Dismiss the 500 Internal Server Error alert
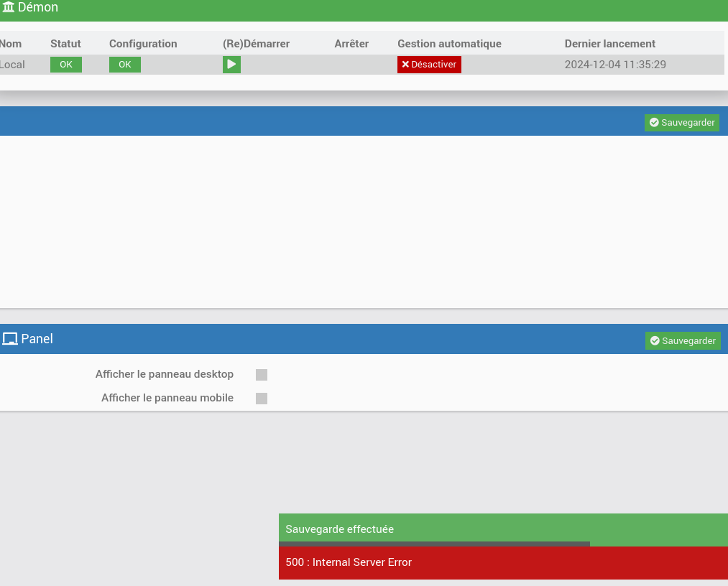The width and height of the screenshot is (728, 586). 503,562
